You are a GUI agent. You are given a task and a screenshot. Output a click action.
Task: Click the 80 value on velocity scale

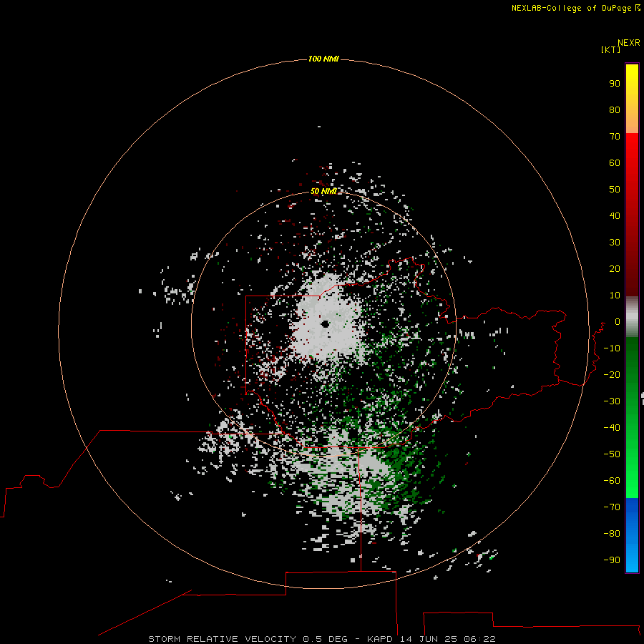tap(615, 110)
